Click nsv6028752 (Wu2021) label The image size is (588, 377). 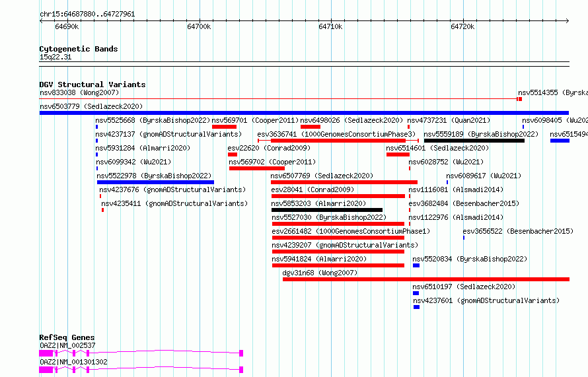446,162
